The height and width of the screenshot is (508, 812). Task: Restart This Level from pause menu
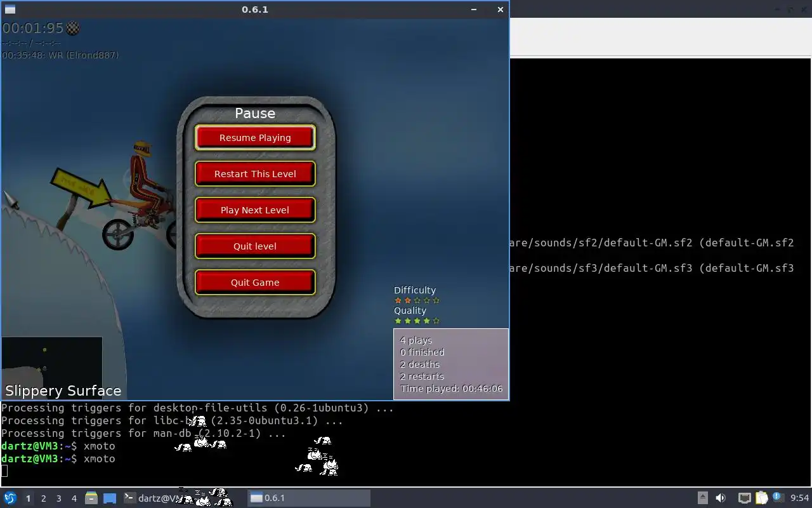(255, 174)
